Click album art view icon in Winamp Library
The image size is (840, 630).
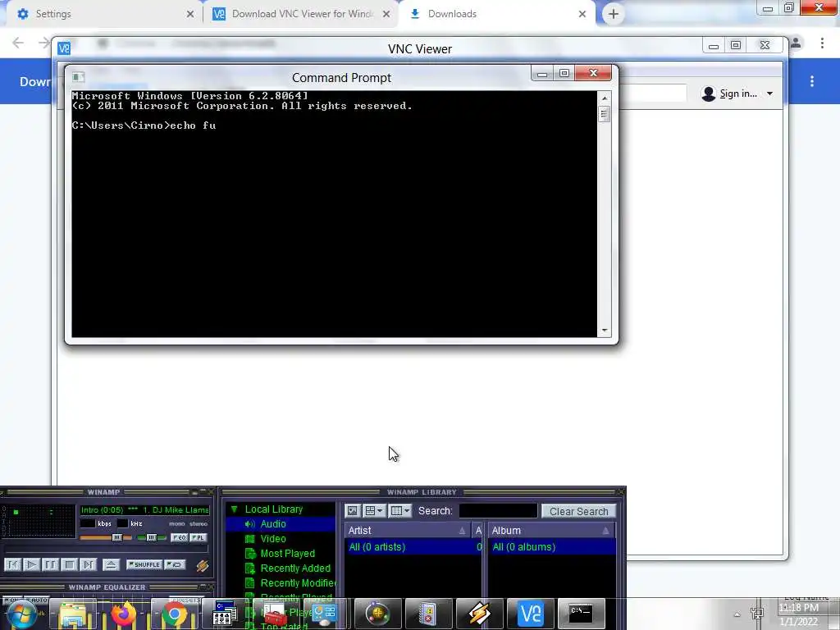click(353, 511)
